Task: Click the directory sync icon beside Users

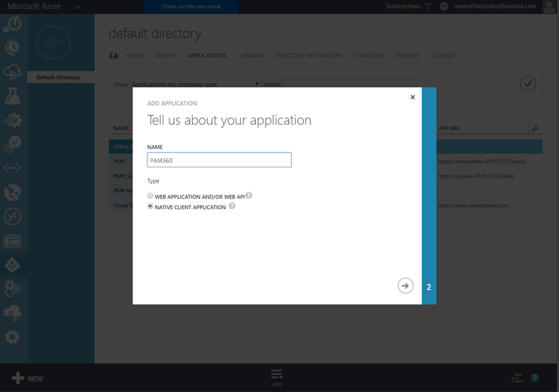Action: 114,56
